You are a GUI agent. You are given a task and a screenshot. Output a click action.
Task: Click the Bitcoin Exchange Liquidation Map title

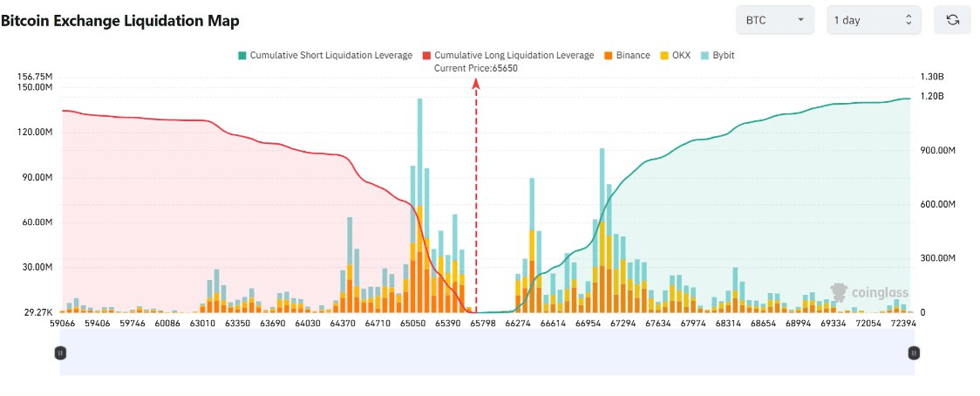point(120,21)
